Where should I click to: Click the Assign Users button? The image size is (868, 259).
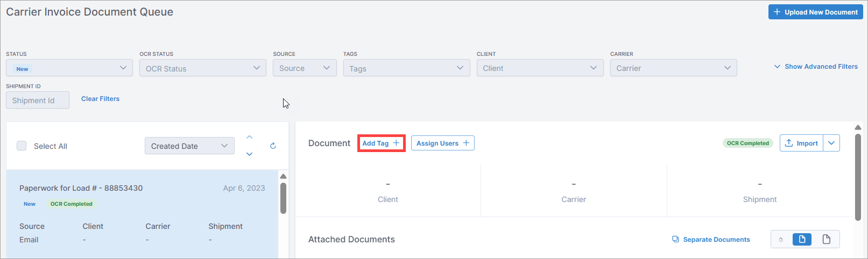pyautogui.click(x=443, y=143)
